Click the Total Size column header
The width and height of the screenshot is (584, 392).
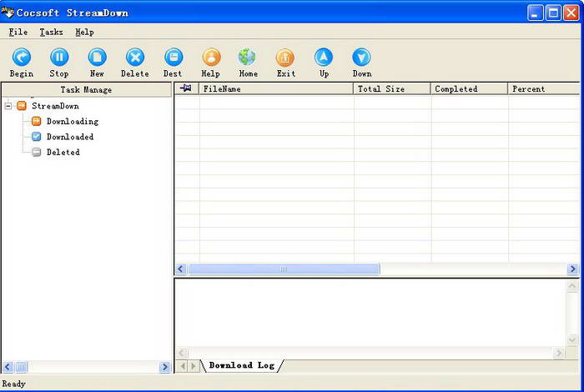pyautogui.click(x=391, y=88)
